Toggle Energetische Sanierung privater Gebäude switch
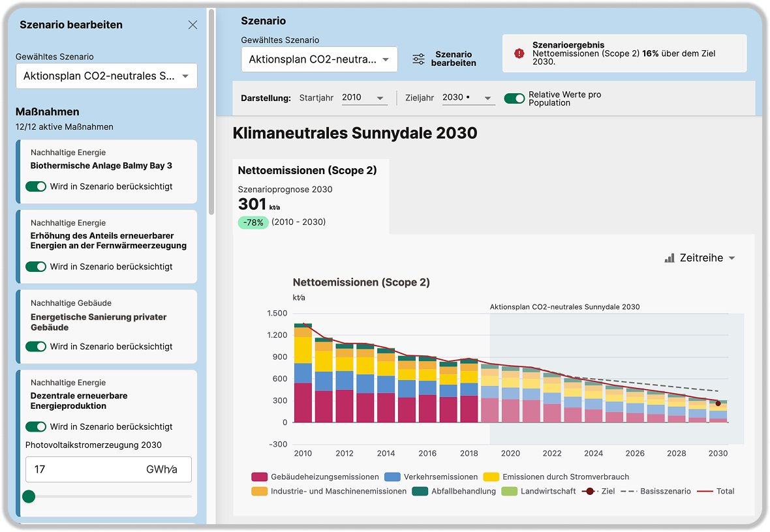770x532 pixels. 36,346
